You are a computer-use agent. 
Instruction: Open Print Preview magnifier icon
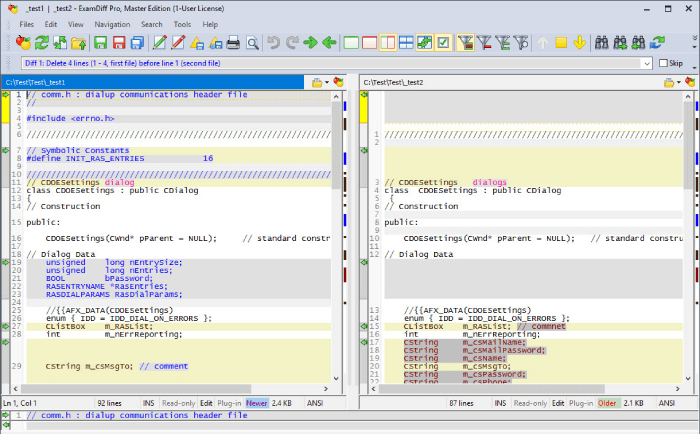click(253, 43)
